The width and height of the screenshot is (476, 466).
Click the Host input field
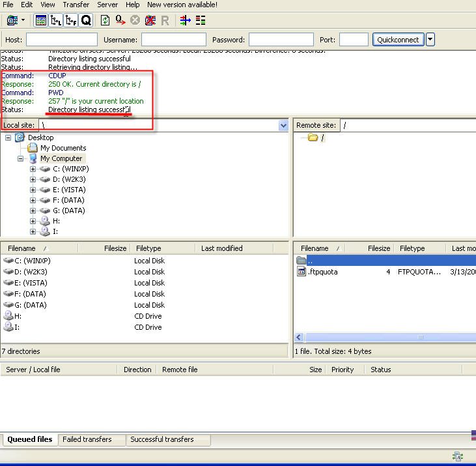point(62,40)
